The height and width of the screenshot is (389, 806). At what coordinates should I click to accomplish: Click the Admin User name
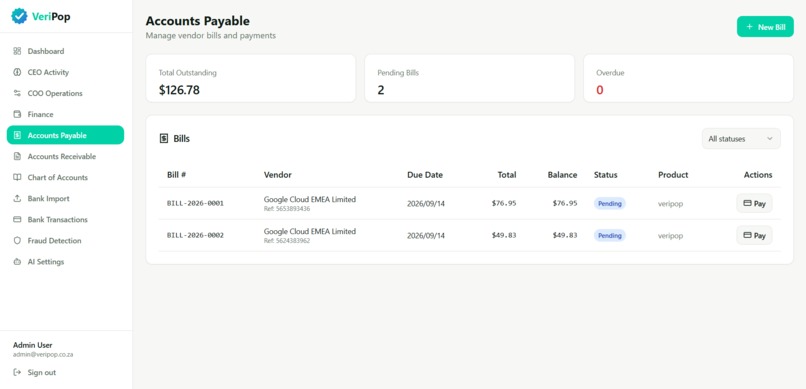[x=32, y=345]
